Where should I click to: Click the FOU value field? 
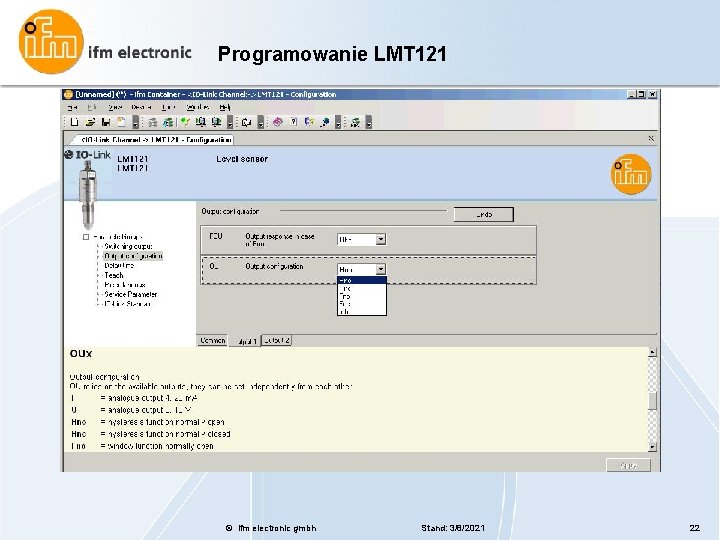(x=357, y=239)
